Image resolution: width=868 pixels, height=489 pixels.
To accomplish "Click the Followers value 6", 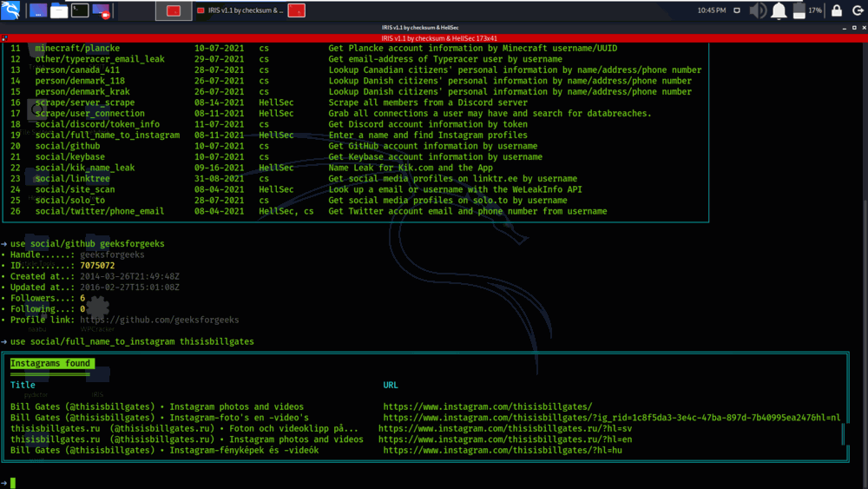I will point(82,298).
